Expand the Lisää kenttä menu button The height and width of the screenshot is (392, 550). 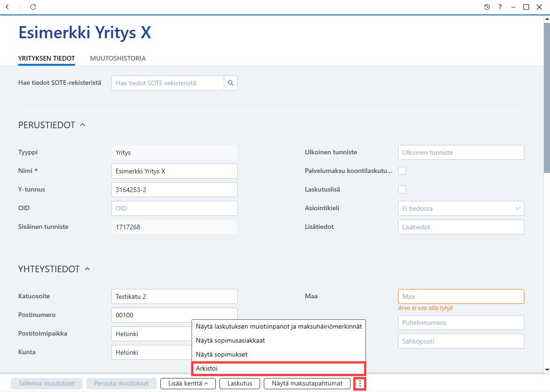coord(188,384)
